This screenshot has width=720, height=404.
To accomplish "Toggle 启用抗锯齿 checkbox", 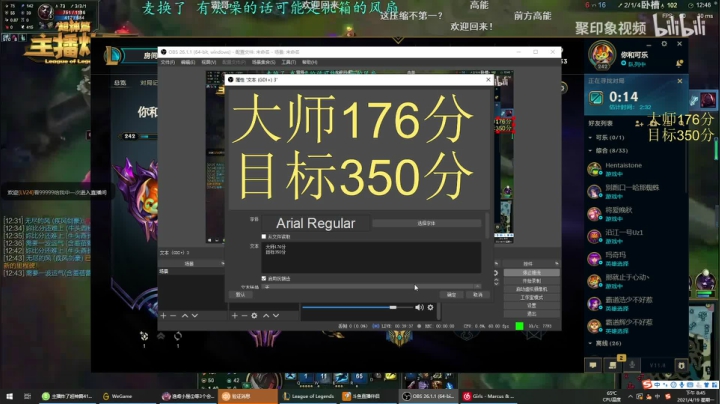I will [x=264, y=278].
